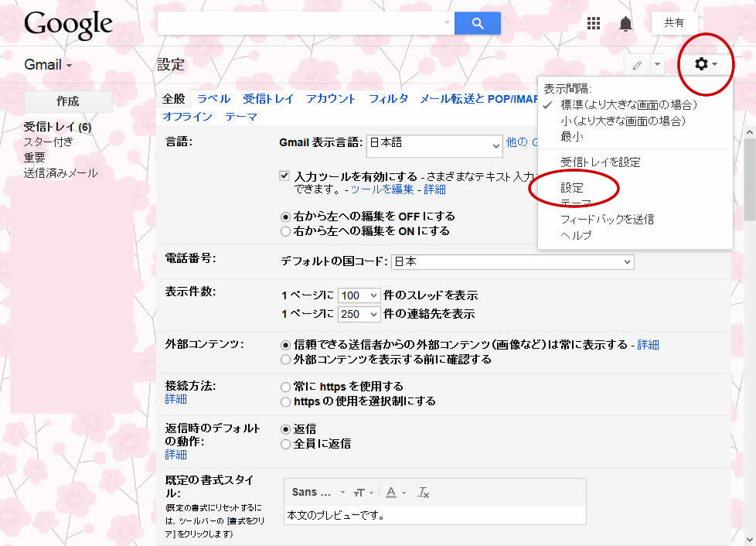The height and width of the screenshot is (546, 756).
Task: Click the scrollbar down arrow
Action: pos(749,539)
